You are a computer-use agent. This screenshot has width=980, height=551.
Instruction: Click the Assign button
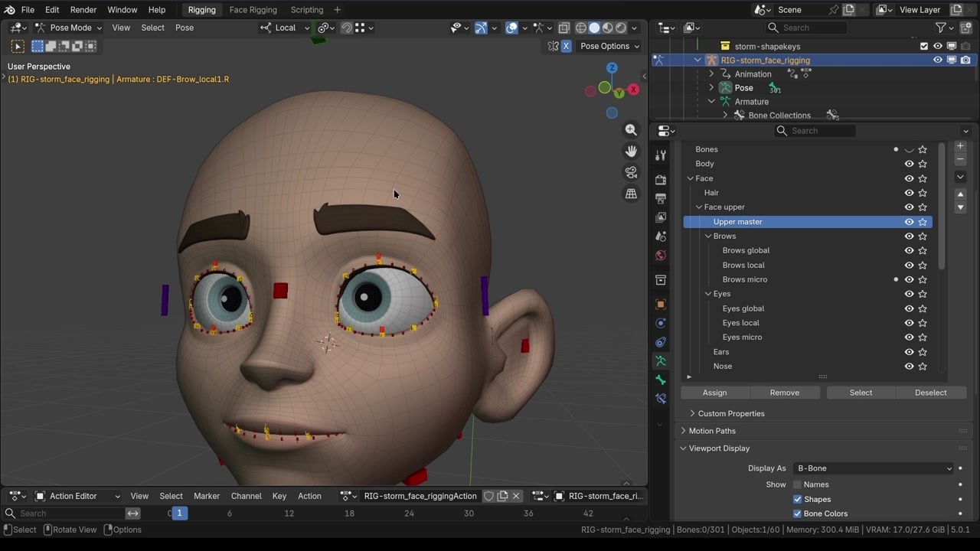714,393
